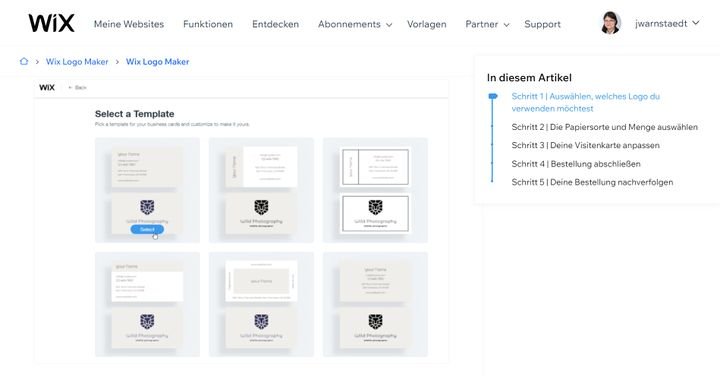This screenshot has width=720, height=376.
Task: Open Meine Websites menu item
Action: 129,24
